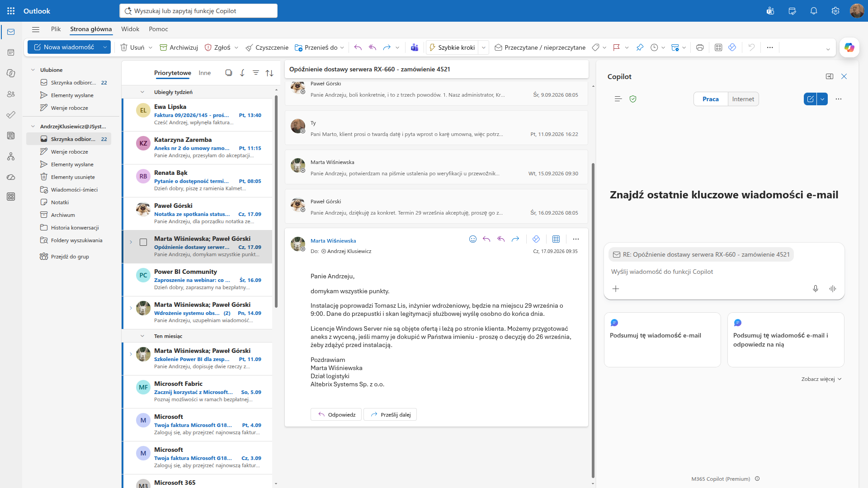
Task: Click Share to Teams ribbon icon
Action: 415,47
